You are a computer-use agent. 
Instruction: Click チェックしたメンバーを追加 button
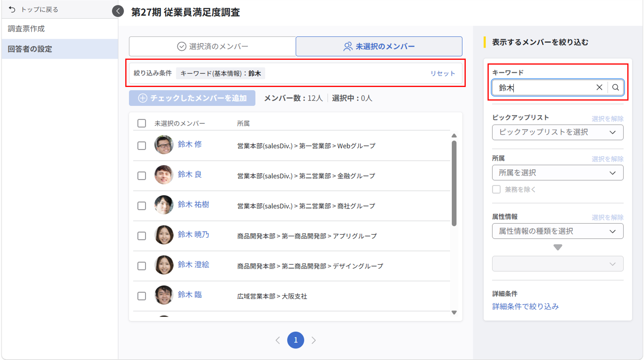coord(192,98)
